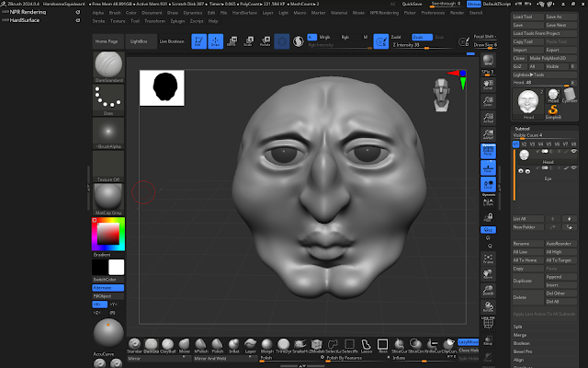Image resolution: width=588 pixels, height=368 pixels.
Task: Toggle LazyMouse on
Action: pyautogui.click(x=469, y=341)
